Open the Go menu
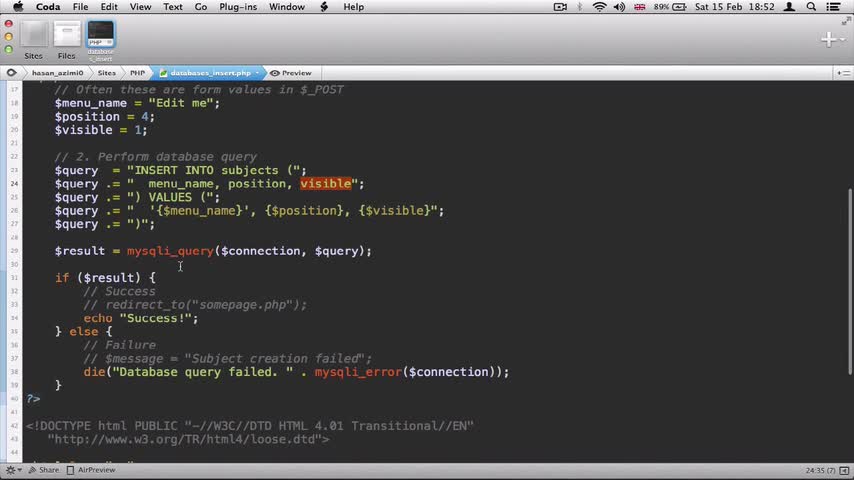This screenshot has width=854, height=480. 200,7
